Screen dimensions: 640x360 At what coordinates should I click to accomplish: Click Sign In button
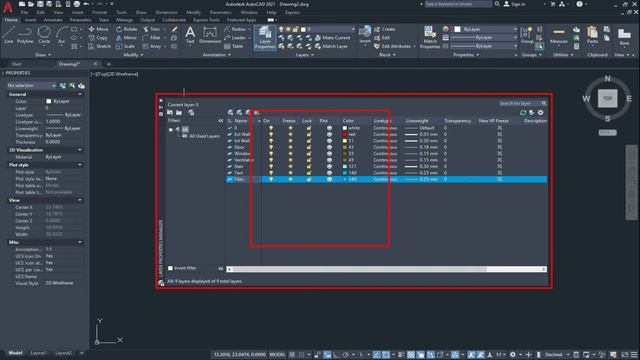click(515, 4)
